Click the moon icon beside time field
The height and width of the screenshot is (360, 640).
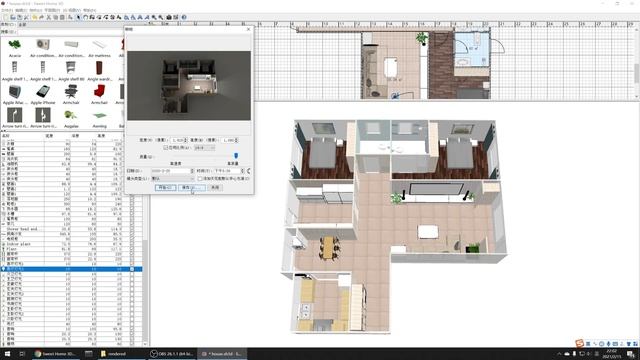[x=248, y=171]
